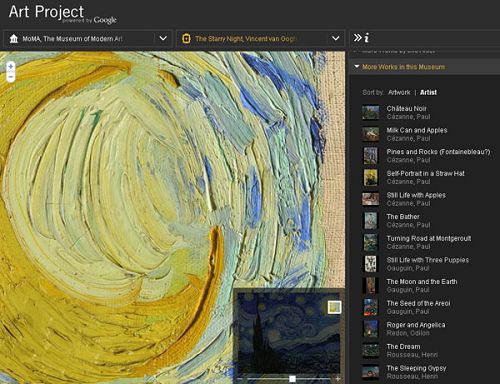Viewport: 500px width, 384px height.
Task: Open Still Life with Apples thumbnail
Action: point(370,199)
